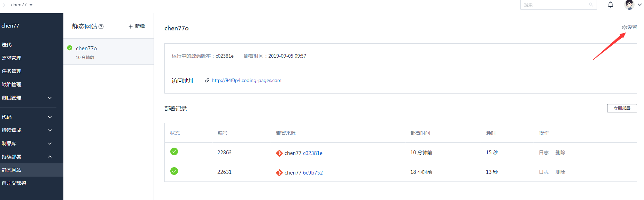Screen dimensions: 644x200
Task: Click '10 分钟前' in deployment table
Action: point(421,153)
